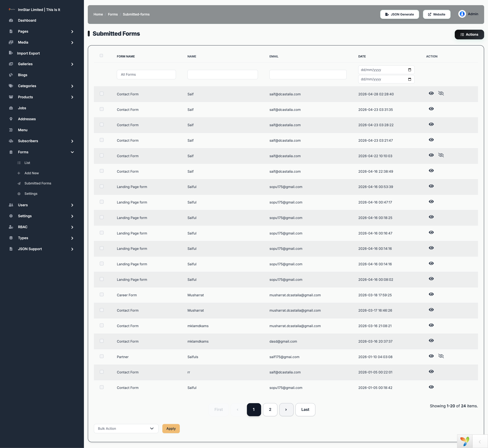Go to page 2 of results

270,410
